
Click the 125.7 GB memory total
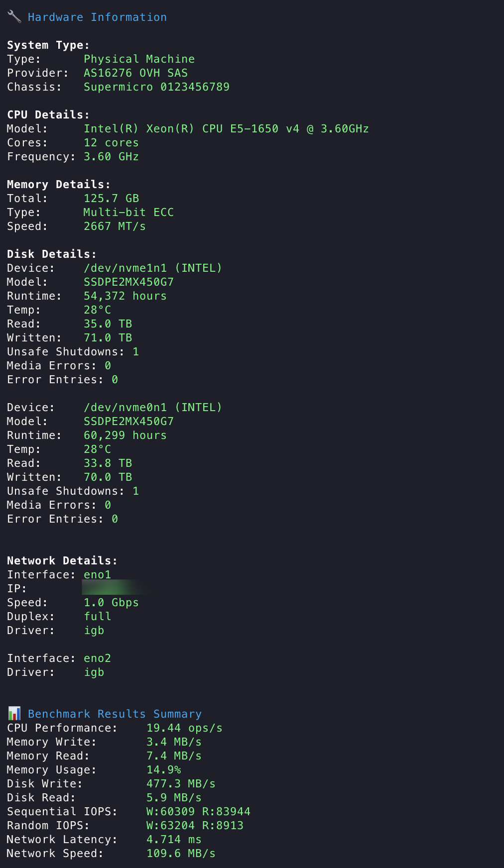coord(111,198)
